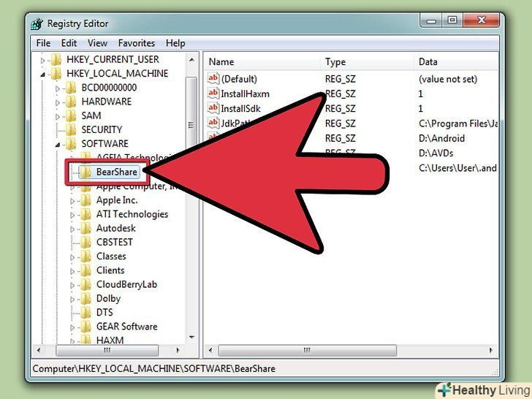This screenshot has width=532, height=399.
Task: Open the Help menu
Action: (175, 43)
